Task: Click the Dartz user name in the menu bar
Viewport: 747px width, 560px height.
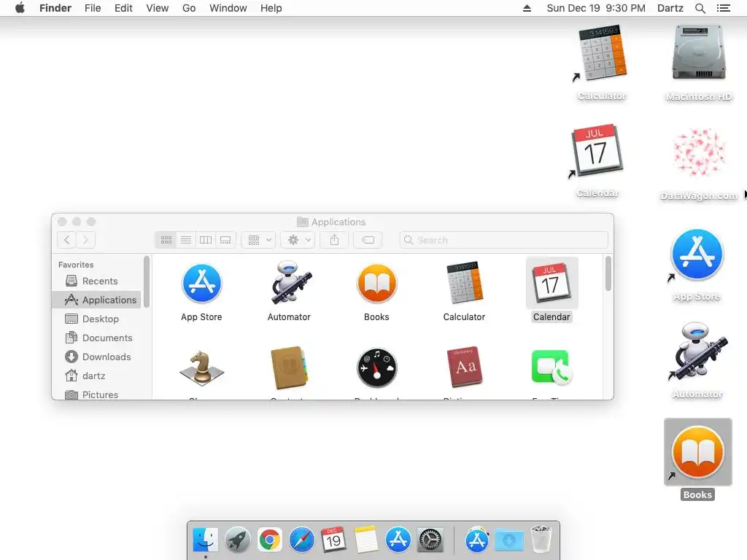Action: pos(670,8)
